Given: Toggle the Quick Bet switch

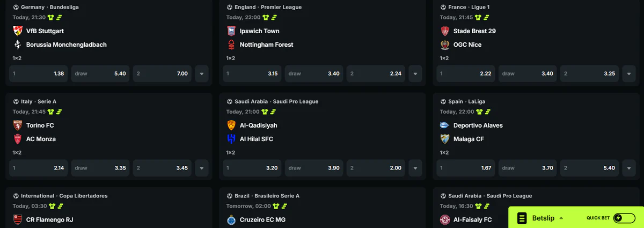Looking at the screenshot, I should click(624, 218).
